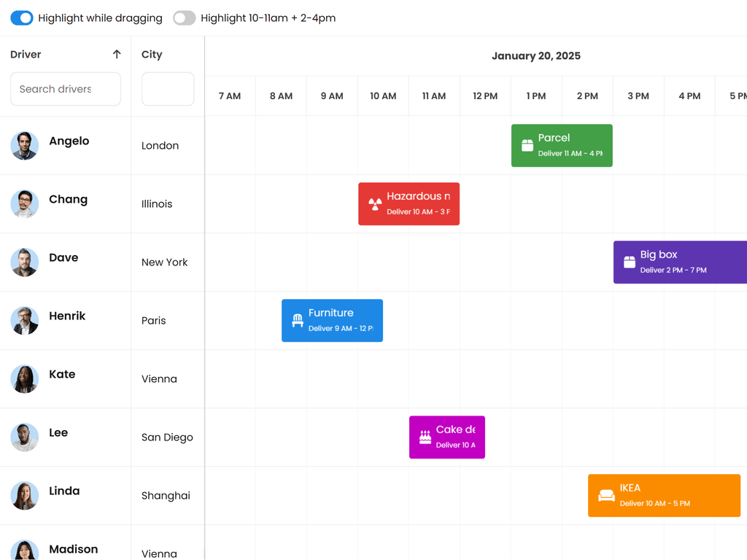Enable Highlight 10-11am + 2-4pm toggle
The height and width of the screenshot is (560, 747).
(x=185, y=18)
